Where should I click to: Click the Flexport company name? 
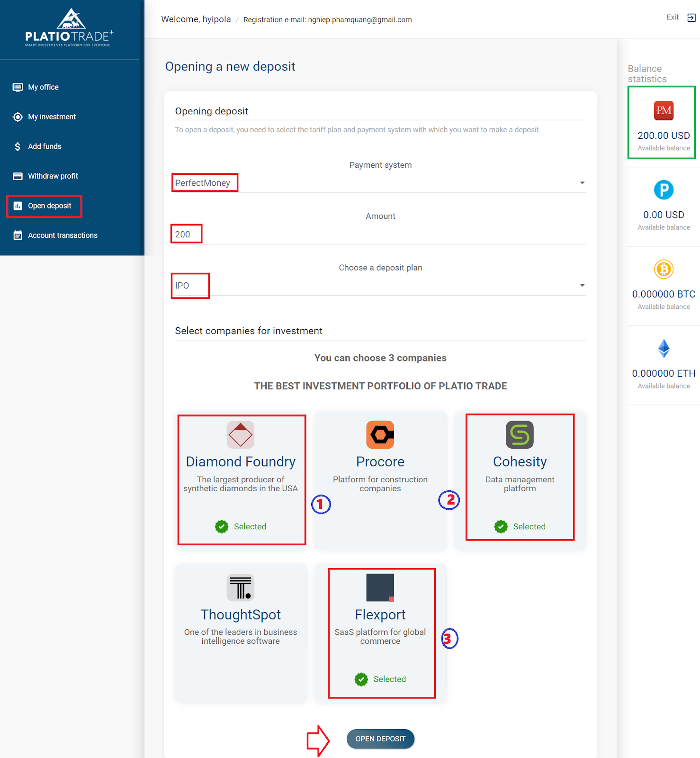pyautogui.click(x=380, y=614)
